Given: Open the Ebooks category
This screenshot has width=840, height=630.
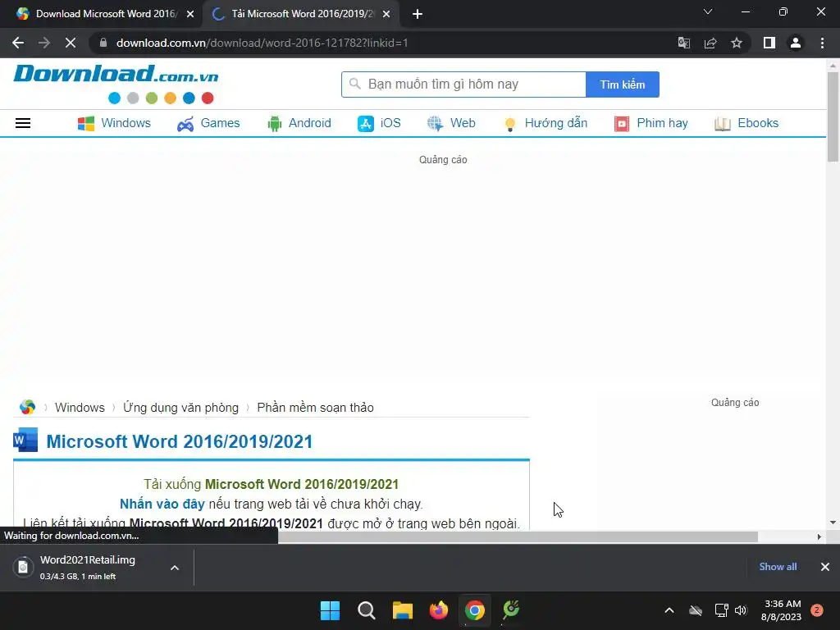Looking at the screenshot, I should click(746, 123).
